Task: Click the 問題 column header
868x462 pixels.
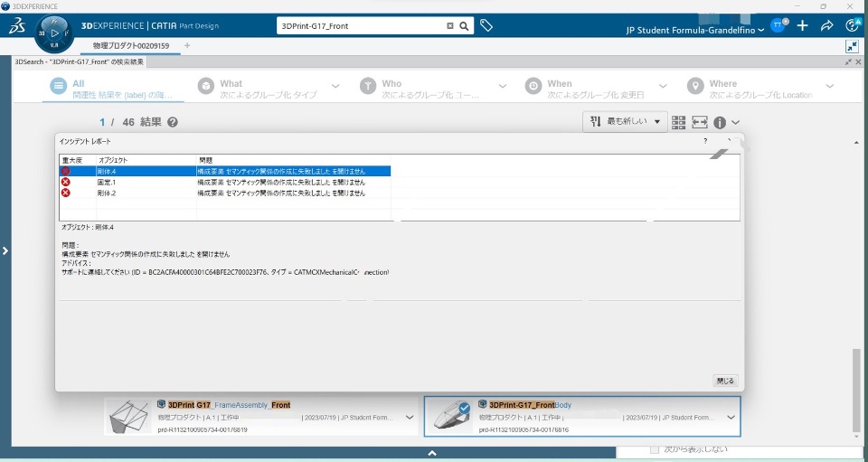Action: [206, 160]
